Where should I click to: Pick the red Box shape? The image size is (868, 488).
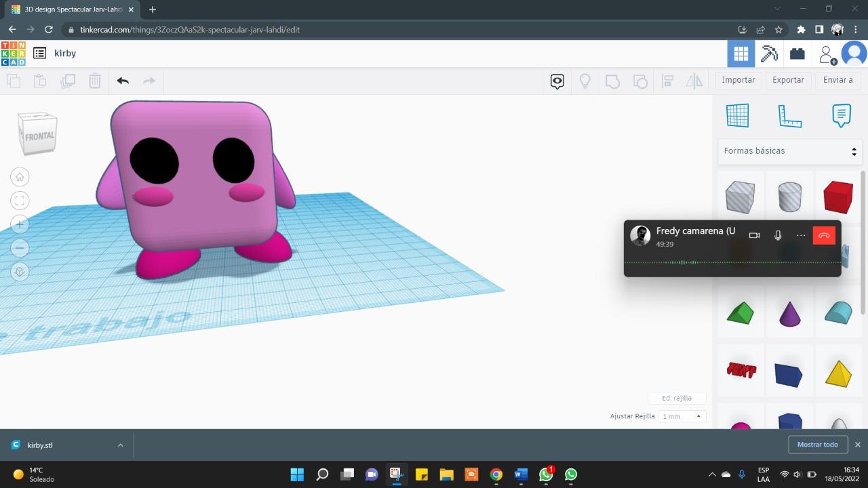(x=838, y=197)
